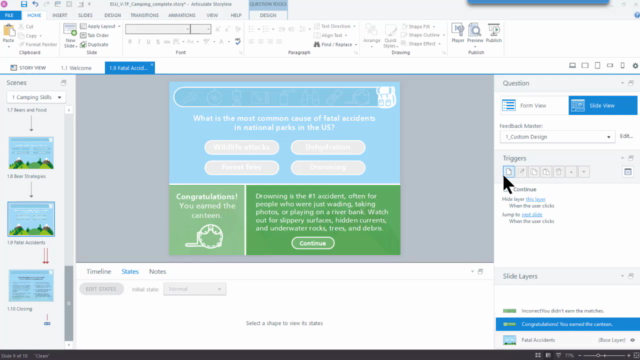Toggle visibility eye of Fatal Accidents base layer
640x360 pixels.
(x=633, y=340)
